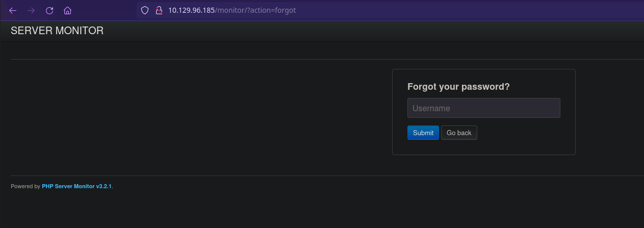Focus the browser address bar
This screenshot has height=228, width=644.
coord(408,10)
